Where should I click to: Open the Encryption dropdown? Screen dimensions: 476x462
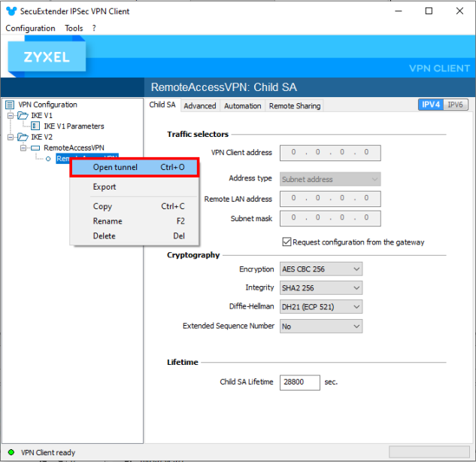point(320,269)
